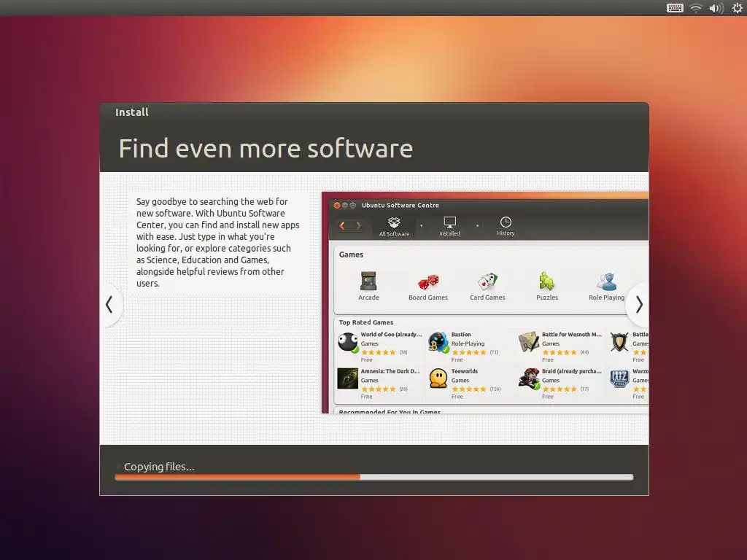
Task: Select the Warzone WZ game icon
Action: pyautogui.click(x=619, y=379)
